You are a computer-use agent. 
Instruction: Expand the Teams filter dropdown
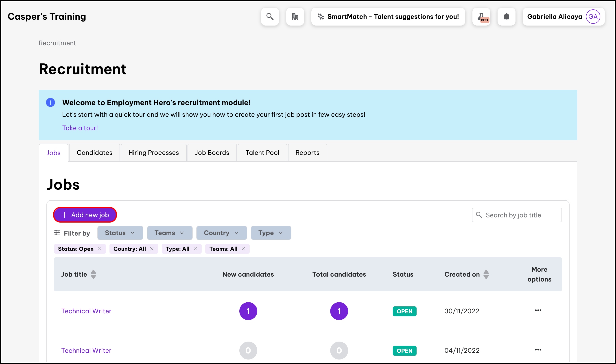point(169,233)
